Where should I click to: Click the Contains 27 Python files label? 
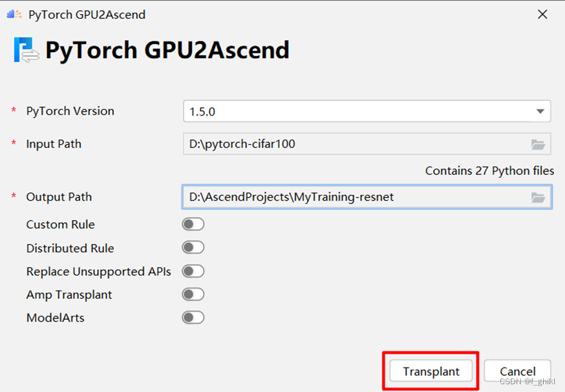point(489,170)
